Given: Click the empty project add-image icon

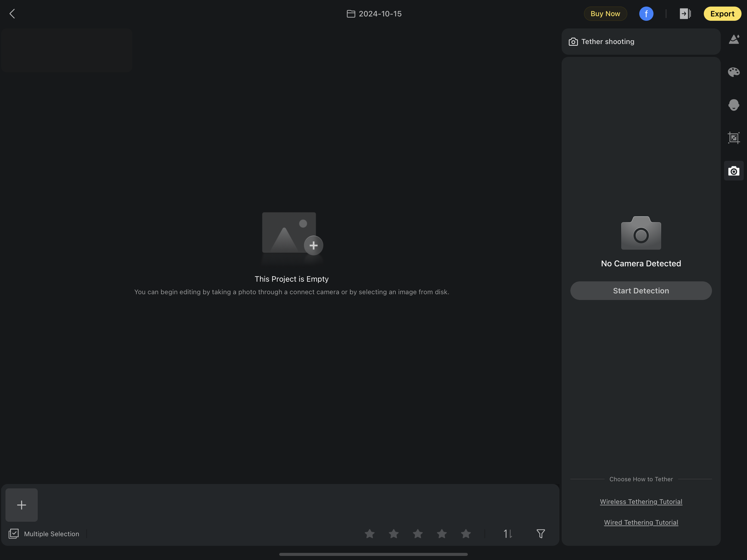Looking at the screenshot, I should [x=293, y=234].
